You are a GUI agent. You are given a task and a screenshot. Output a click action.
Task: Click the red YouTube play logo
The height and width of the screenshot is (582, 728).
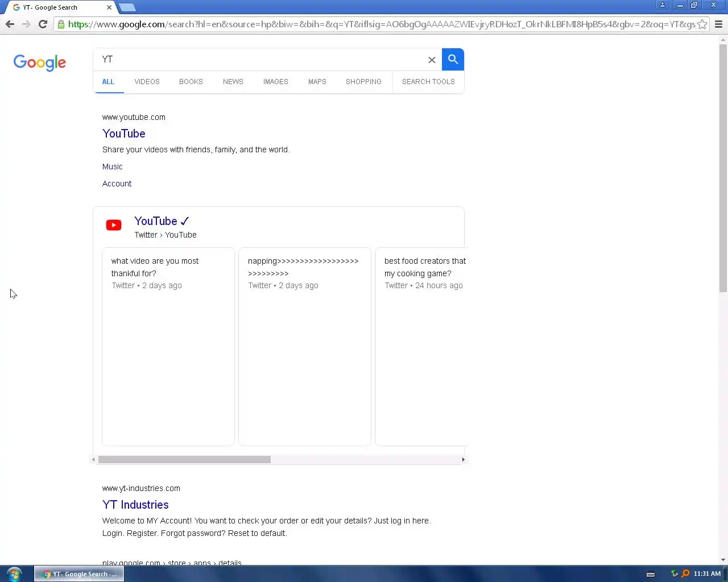coord(114,225)
